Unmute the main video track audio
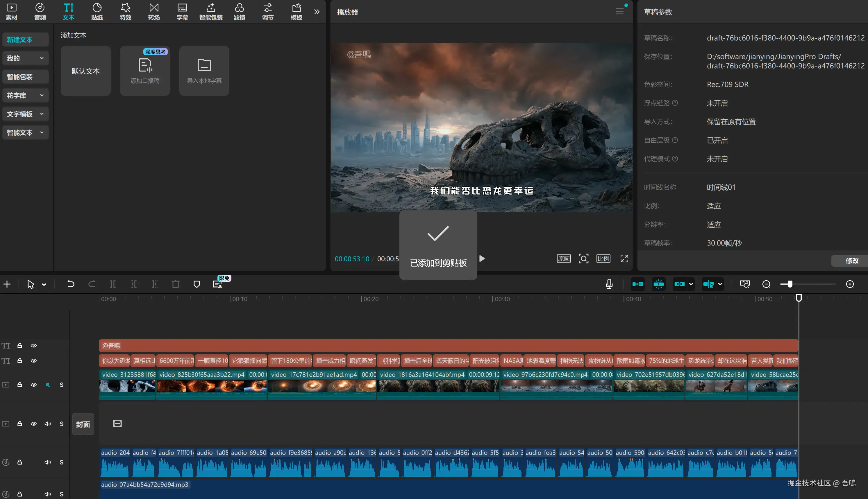Image resolution: width=868 pixels, height=499 pixels. 48,385
